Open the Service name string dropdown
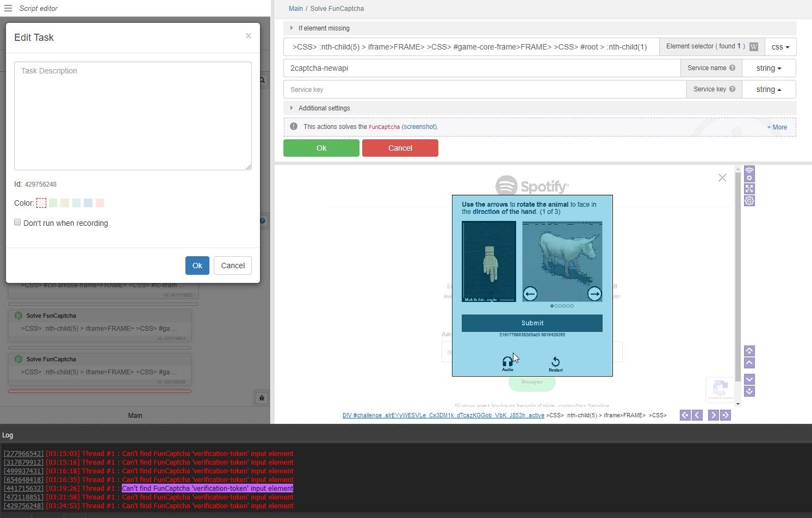This screenshot has height=518, width=812. [768, 67]
